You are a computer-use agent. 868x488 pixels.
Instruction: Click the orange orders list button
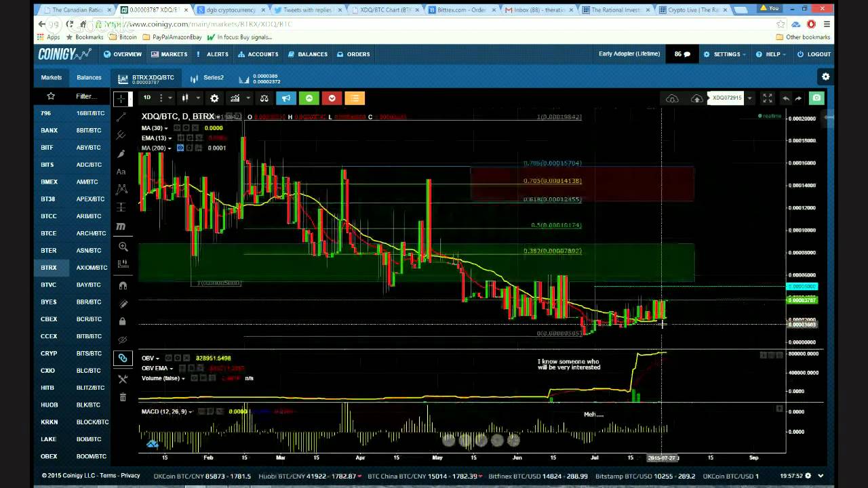(x=355, y=98)
